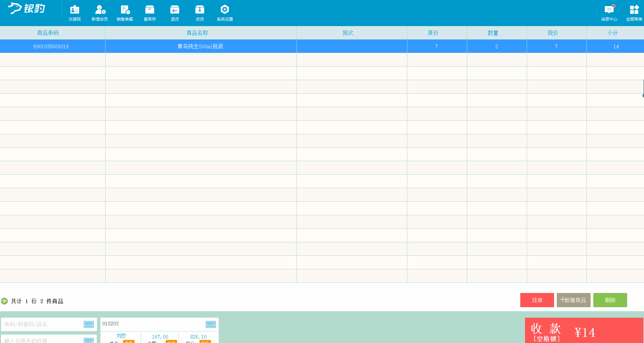The height and width of the screenshot is (343, 644).
Task: Click the 进货 purchase stock icon
Action: coord(200,13)
